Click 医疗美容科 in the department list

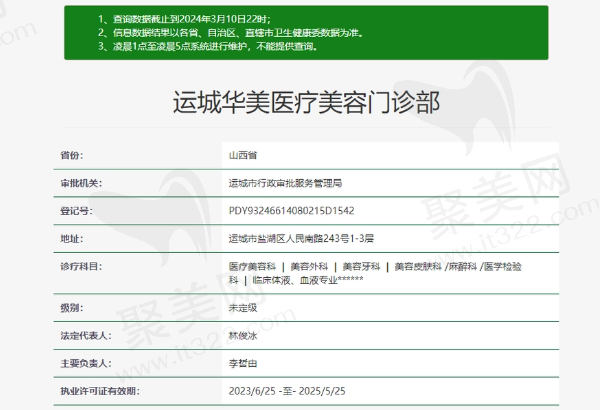pos(253,266)
